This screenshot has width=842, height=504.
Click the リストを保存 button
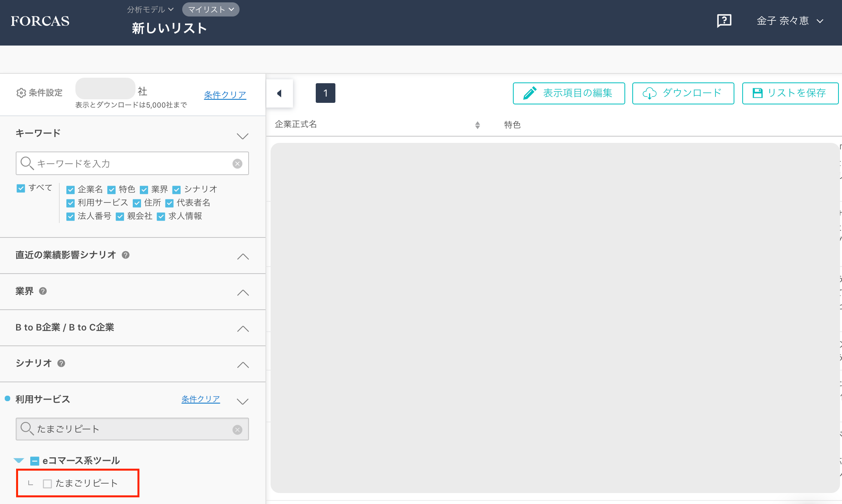[790, 93]
